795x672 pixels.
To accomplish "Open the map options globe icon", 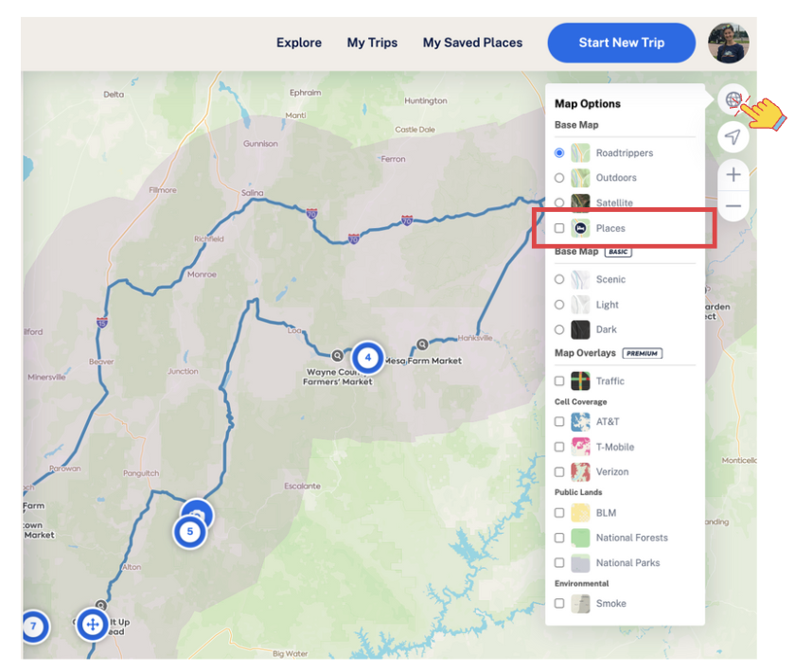I will [733, 98].
